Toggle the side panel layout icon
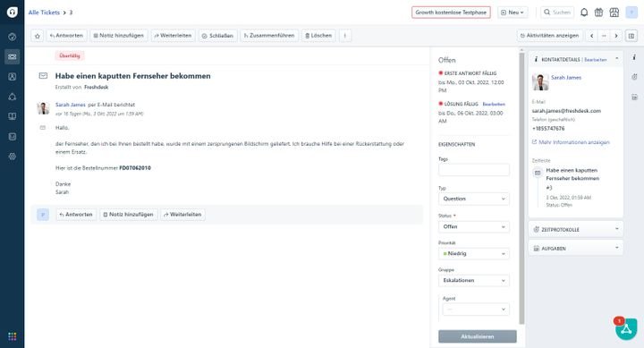Image resolution: width=644 pixels, height=348 pixels. pyautogui.click(x=631, y=36)
